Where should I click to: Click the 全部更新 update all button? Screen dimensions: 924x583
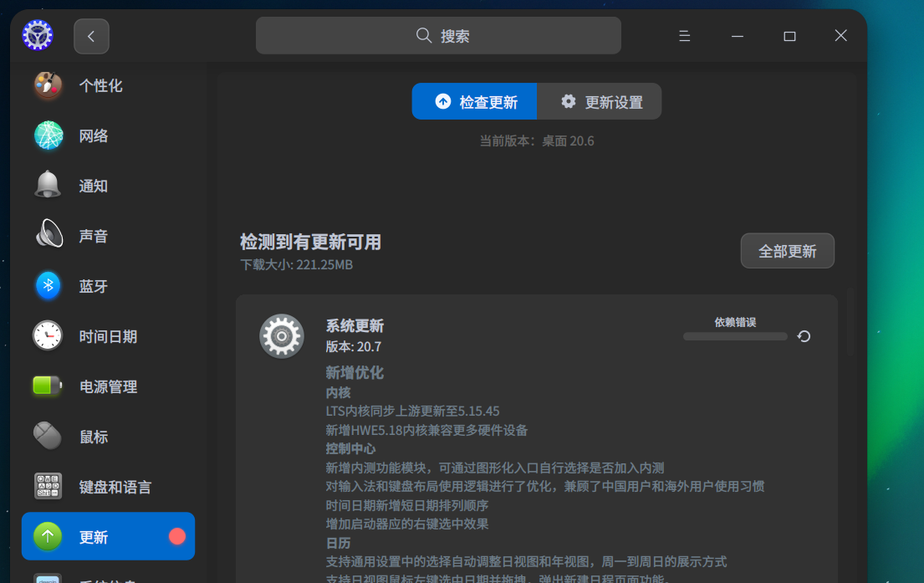(787, 250)
